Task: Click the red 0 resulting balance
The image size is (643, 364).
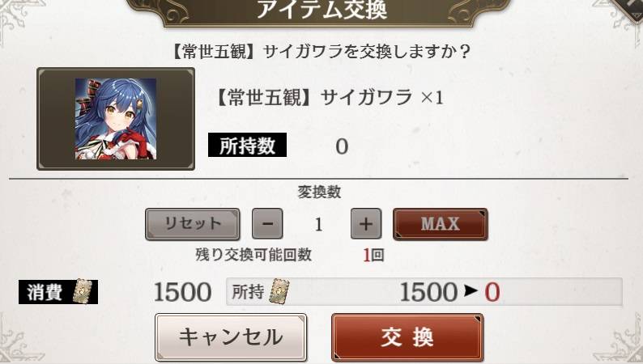Action: 492,292
